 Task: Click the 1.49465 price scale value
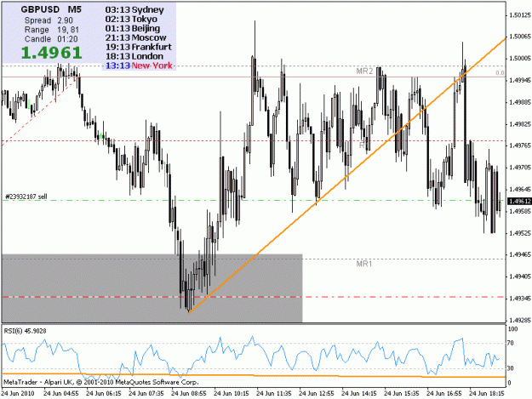(520, 254)
